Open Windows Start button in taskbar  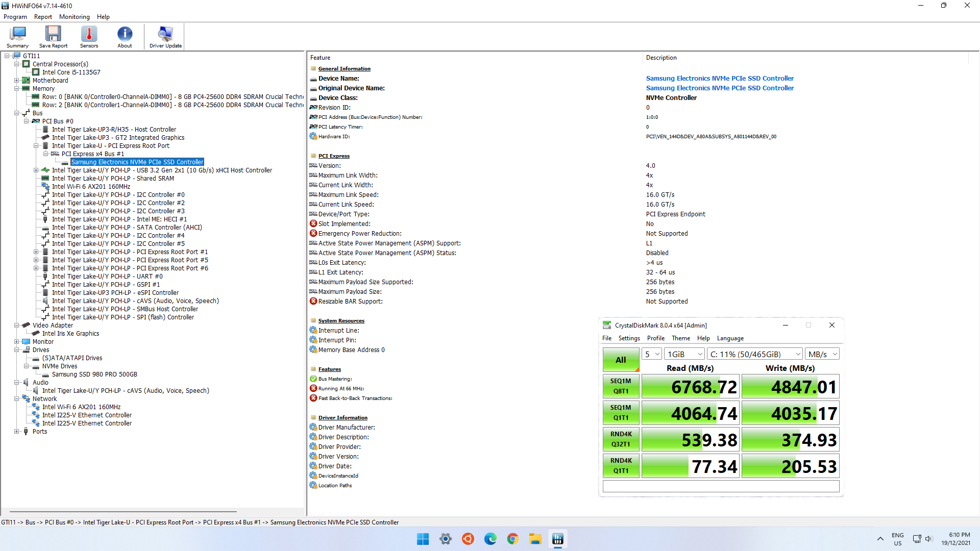click(x=423, y=539)
